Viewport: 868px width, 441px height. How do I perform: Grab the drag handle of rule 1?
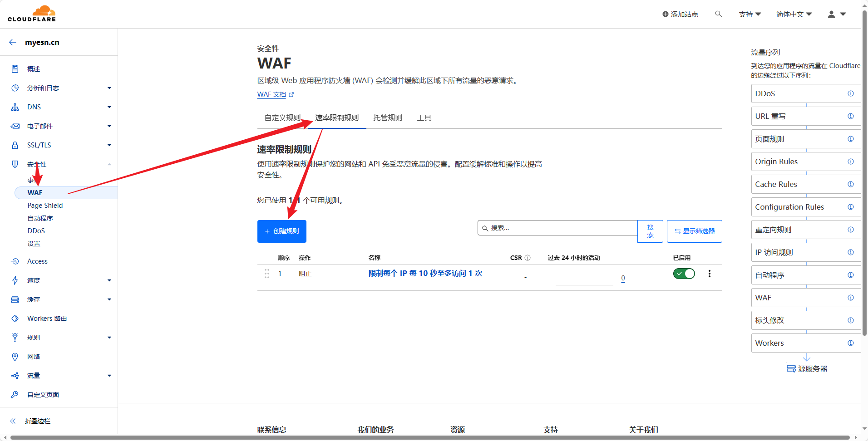click(x=267, y=274)
